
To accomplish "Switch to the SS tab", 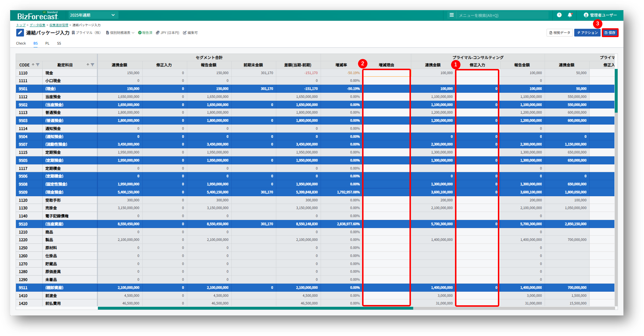I will 59,43.
